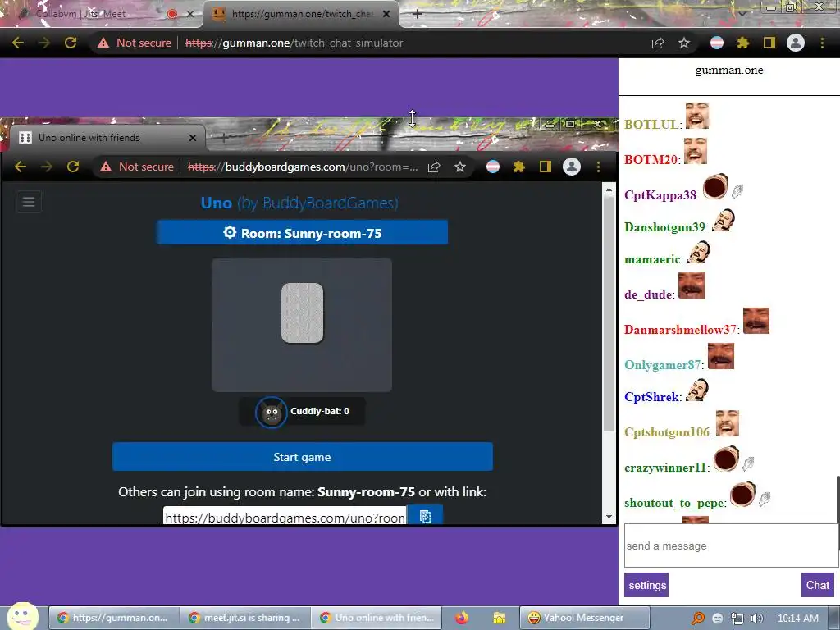Click the face-down card in the deck area

click(x=302, y=313)
